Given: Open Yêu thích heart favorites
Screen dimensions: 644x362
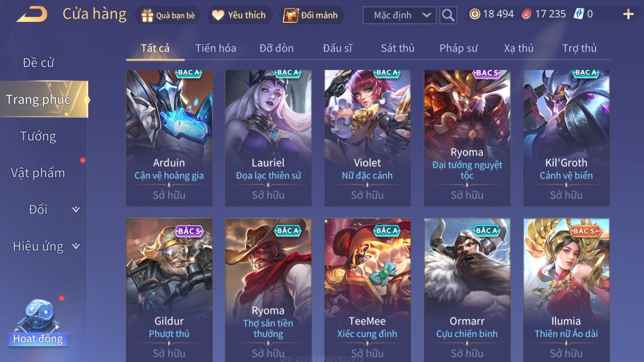Looking at the screenshot, I should tap(218, 15).
